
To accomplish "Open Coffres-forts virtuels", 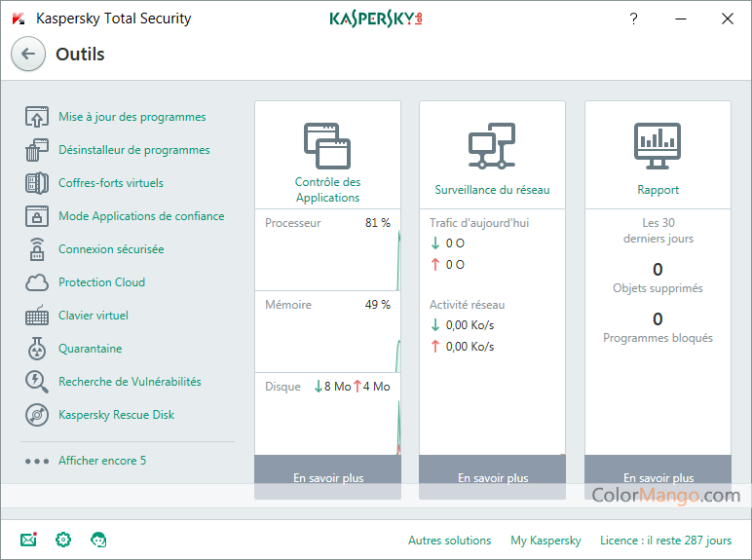I will pyautogui.click(x=111, y=183).
